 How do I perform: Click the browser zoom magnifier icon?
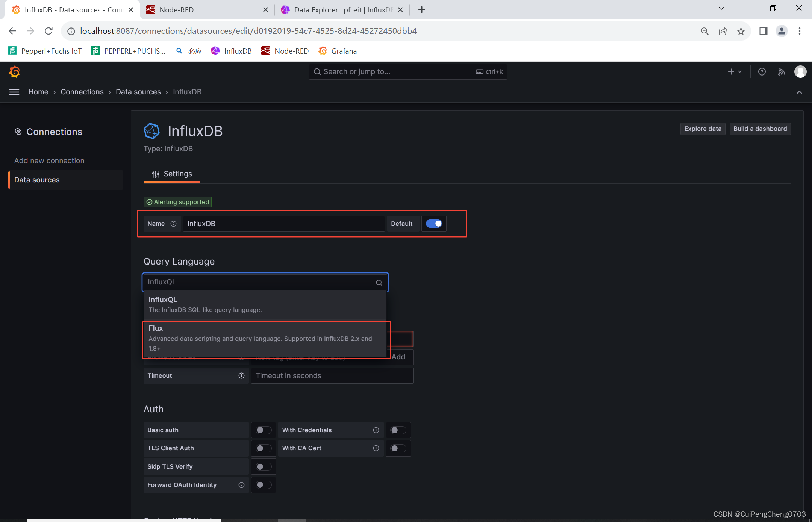coord(705,31)
